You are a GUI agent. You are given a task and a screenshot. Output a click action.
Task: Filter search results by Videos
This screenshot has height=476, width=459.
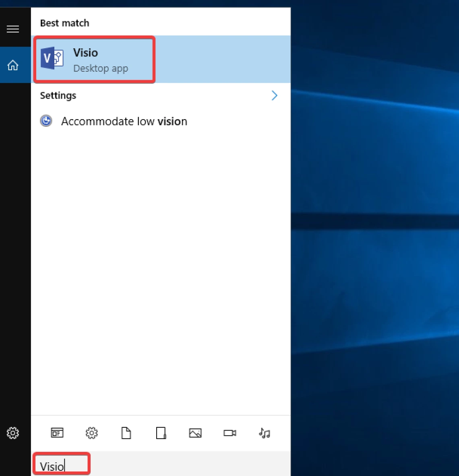coord(229,433)
